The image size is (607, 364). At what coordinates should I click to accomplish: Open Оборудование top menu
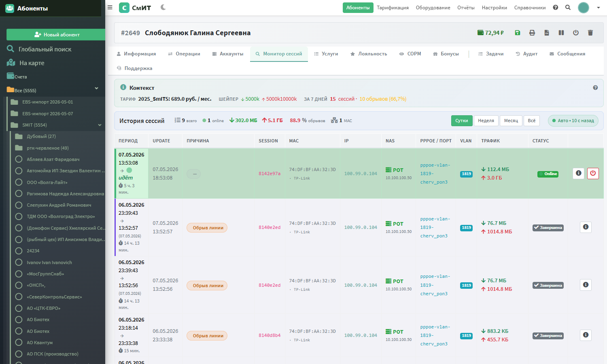pyautogui.click(x=433, y=8)
